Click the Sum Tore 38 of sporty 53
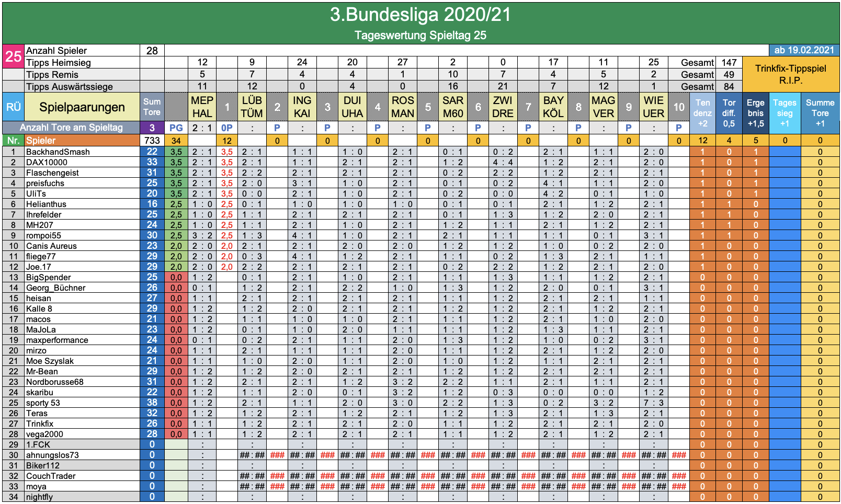The image size is (841, 504). click(x=152, y=403)
